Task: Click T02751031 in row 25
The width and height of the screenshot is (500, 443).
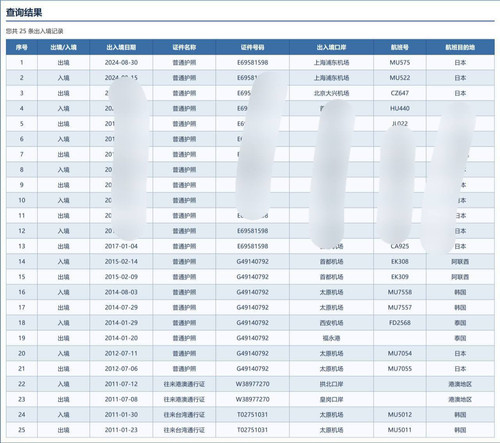Action: point(252,430)
